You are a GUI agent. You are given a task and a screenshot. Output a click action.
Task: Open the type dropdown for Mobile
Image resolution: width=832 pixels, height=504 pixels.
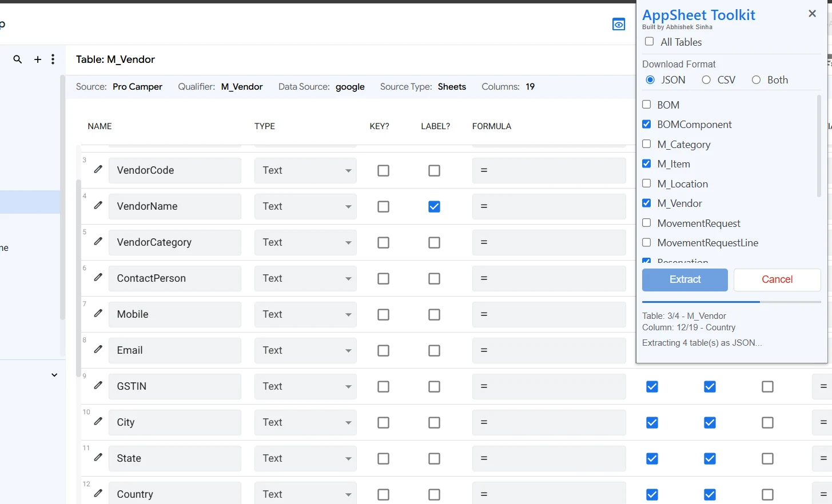click(x=305, y=314)
